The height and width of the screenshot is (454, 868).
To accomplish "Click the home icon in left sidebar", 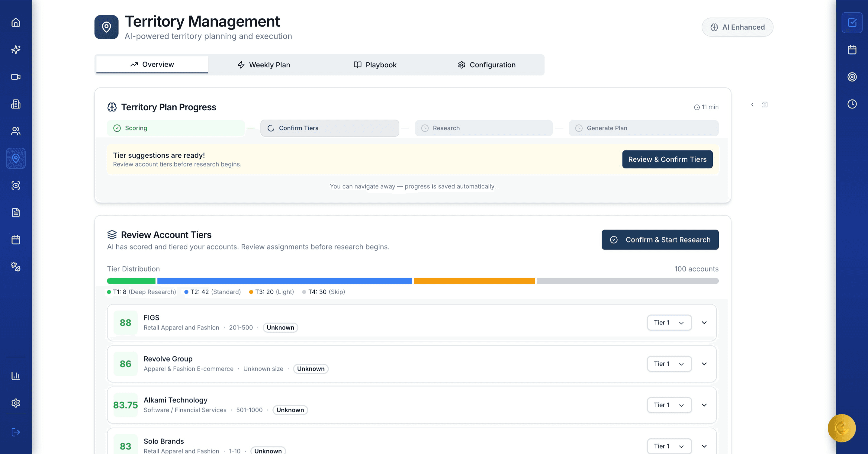I will (16, 23).
